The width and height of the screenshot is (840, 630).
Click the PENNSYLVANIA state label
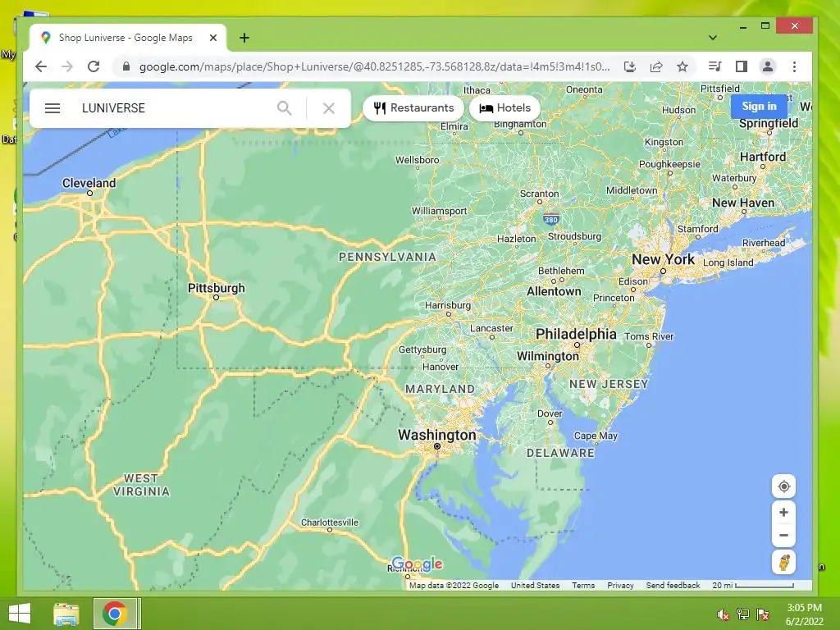tap(387, 257)
